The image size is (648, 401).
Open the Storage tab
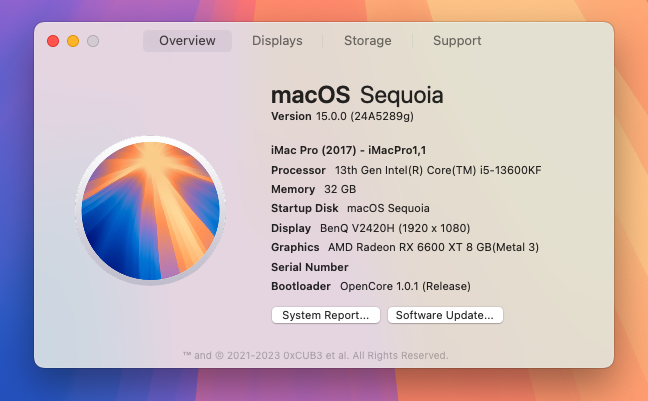point(367,41)
